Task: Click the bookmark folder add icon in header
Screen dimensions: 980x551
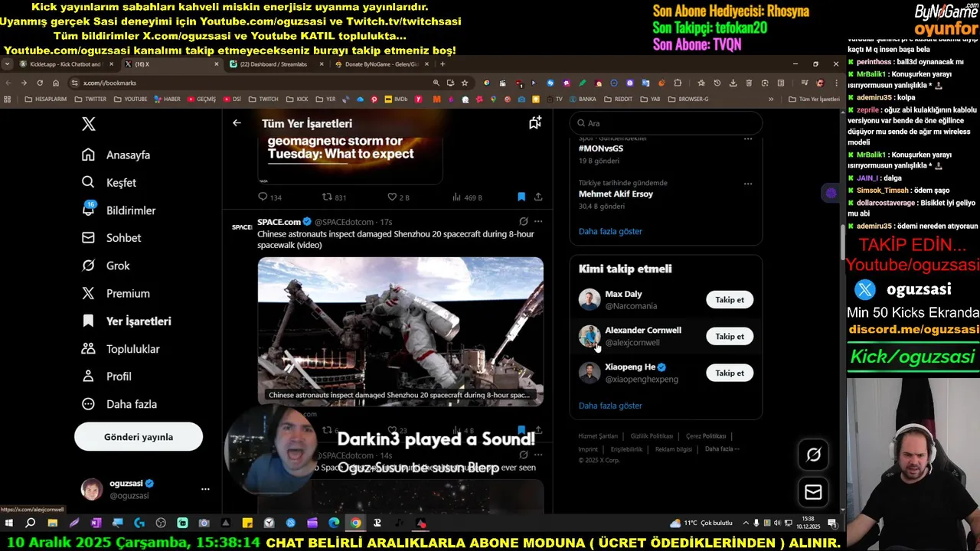Action: tap(535, 122)
